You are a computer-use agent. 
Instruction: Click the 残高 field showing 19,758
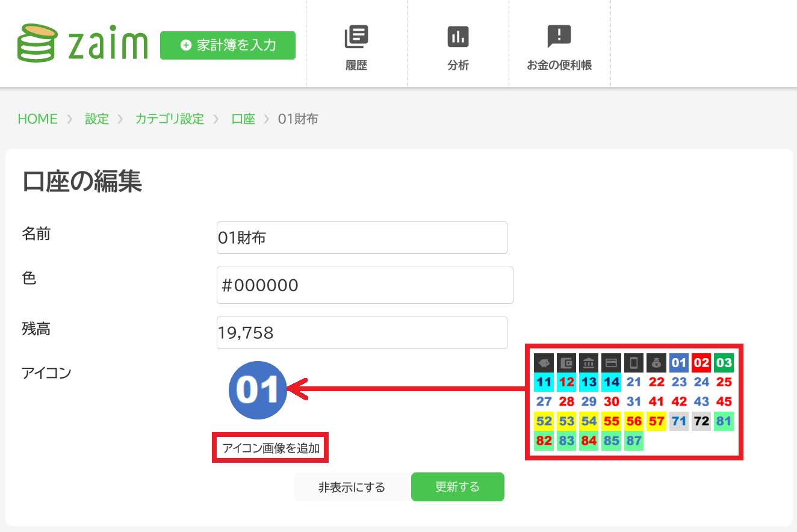(362, 333)
